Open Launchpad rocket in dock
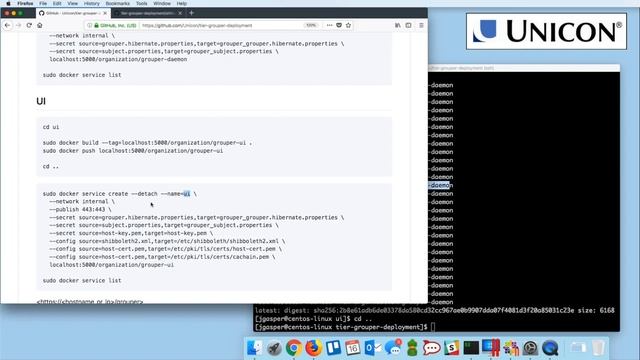This screenshot has height=360, width=640. pos(274,348)
